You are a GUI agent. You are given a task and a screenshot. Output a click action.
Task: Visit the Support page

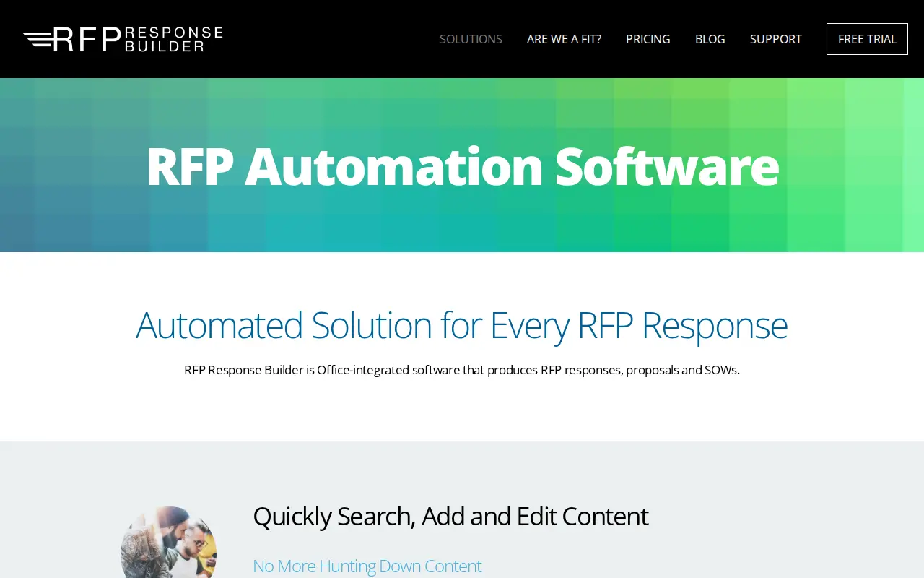pos(776,39)
